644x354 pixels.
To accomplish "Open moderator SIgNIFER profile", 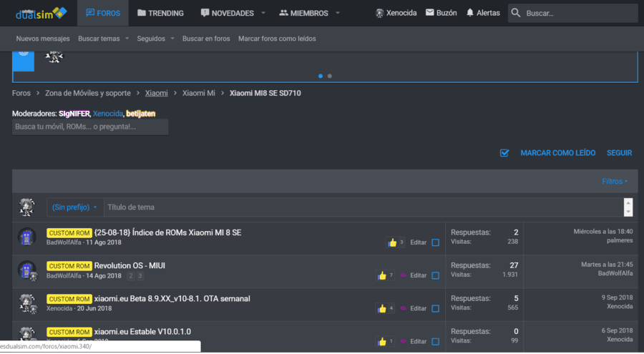I will tap(74, 114).
